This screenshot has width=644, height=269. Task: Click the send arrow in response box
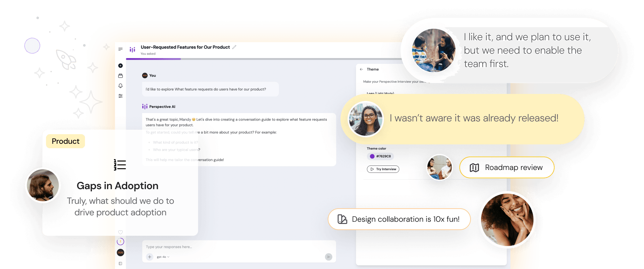point(328,257)
